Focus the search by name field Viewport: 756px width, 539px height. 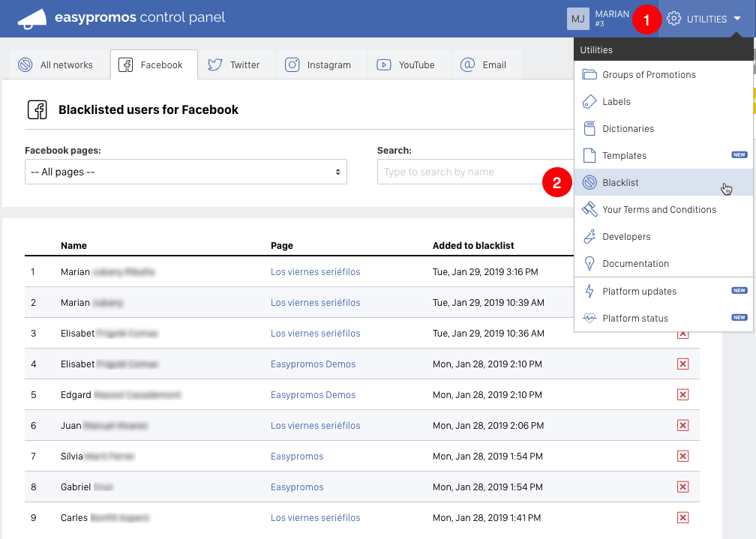point(475,172)
